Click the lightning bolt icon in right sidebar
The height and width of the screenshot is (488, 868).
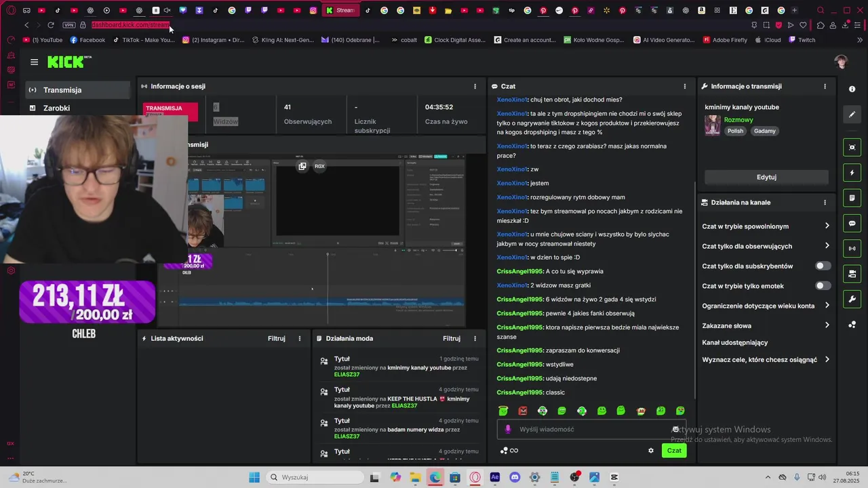(x=852, y=173)
